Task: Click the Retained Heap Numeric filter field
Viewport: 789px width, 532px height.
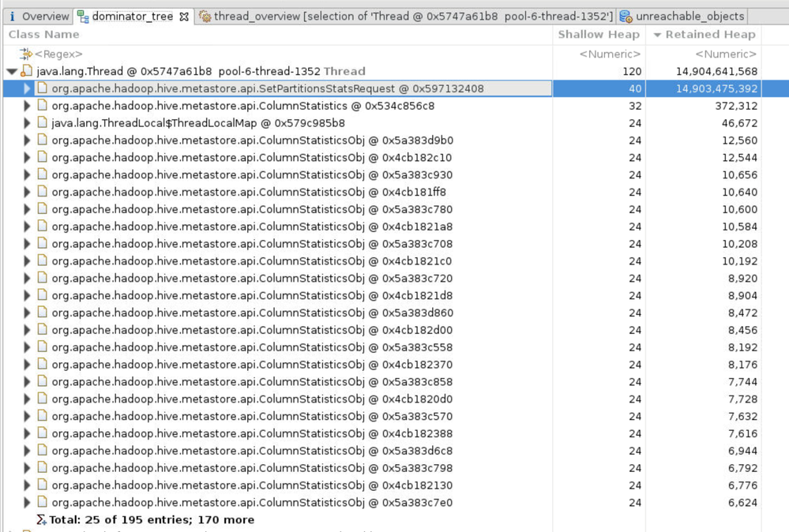Action: (x=704, y=54)
